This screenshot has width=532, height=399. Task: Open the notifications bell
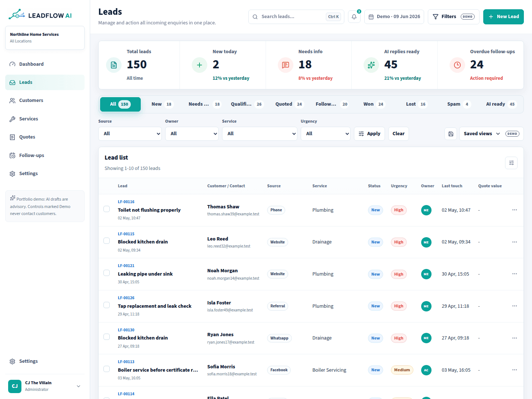[x=354, y=17]
